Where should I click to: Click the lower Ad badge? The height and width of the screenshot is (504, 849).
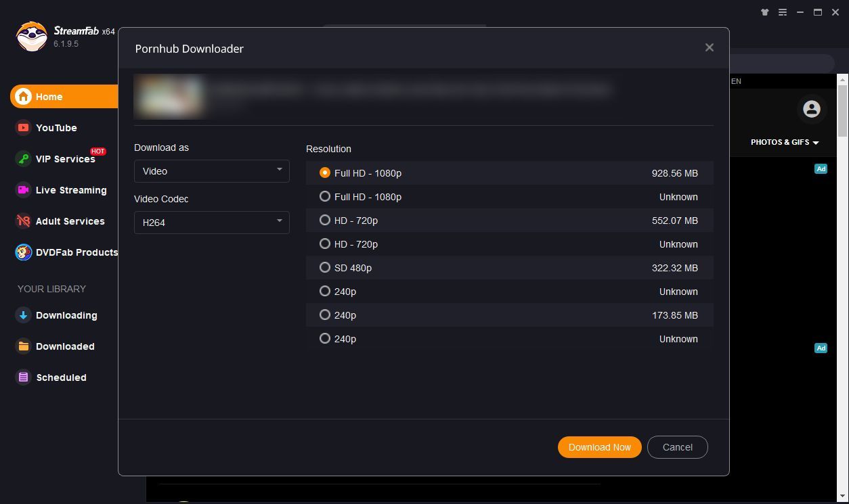pyautogui.click(x=821, y=348)
